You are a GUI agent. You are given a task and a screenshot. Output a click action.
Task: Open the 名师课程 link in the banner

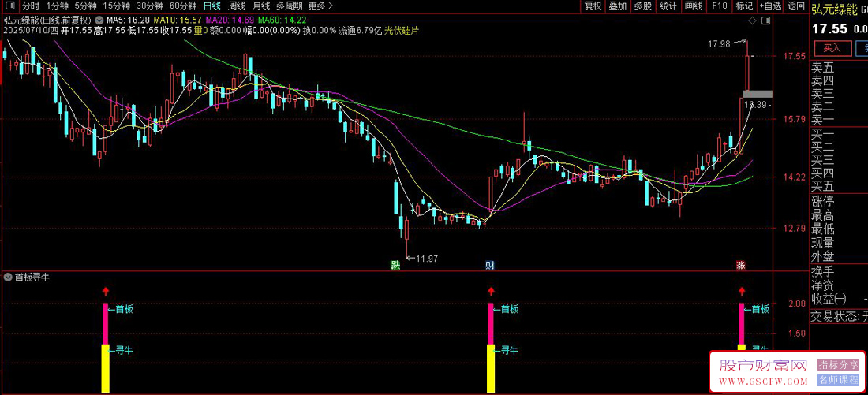[x=839, y=379]
